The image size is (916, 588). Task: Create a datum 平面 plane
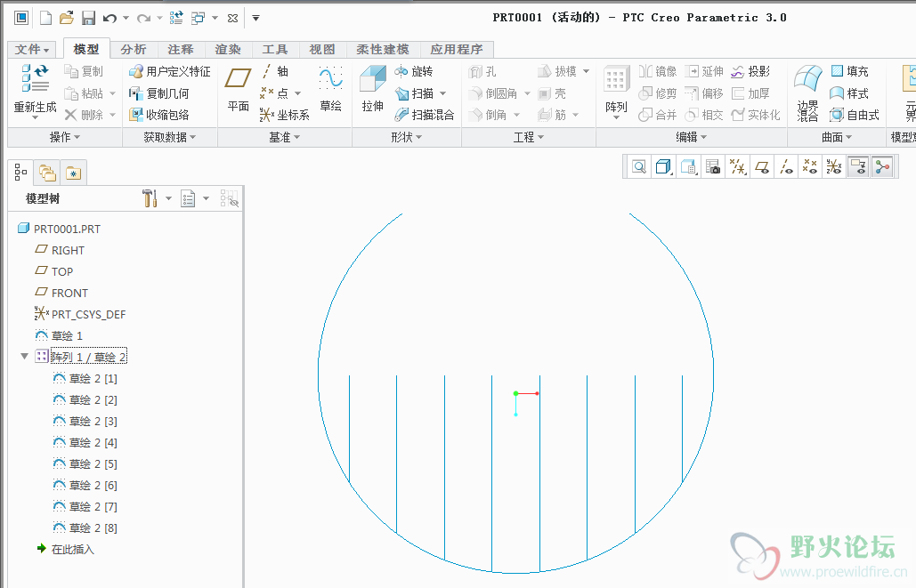point(239,89)
